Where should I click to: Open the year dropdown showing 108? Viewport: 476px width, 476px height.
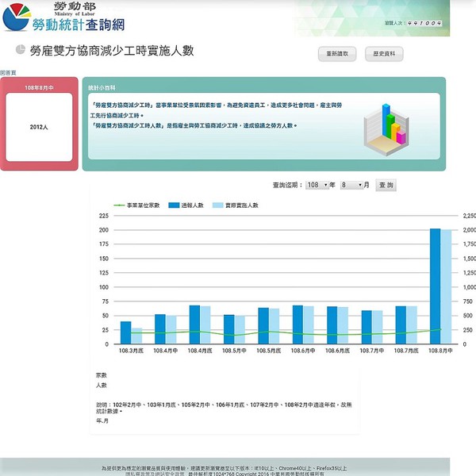(x=317, y=184)
